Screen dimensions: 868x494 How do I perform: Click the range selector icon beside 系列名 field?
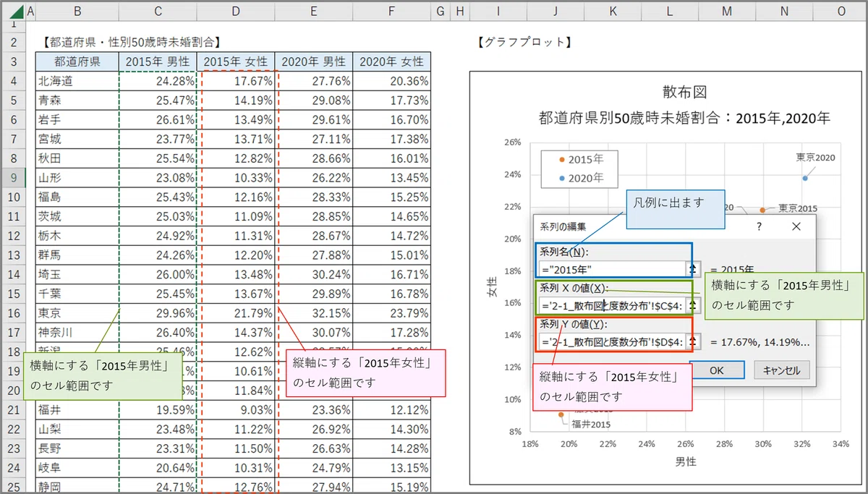coord(692,268)
